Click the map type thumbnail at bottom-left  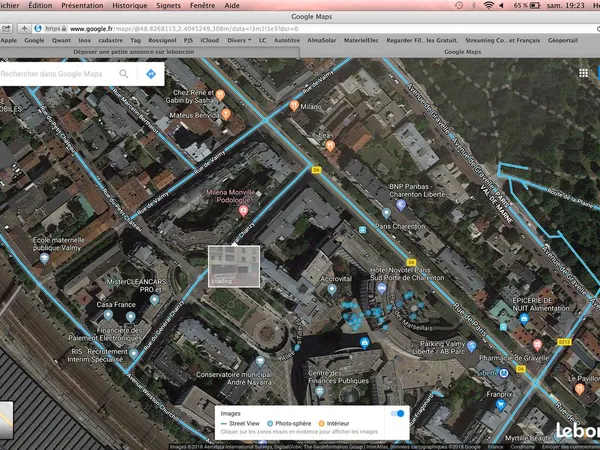tap(6, 420)
